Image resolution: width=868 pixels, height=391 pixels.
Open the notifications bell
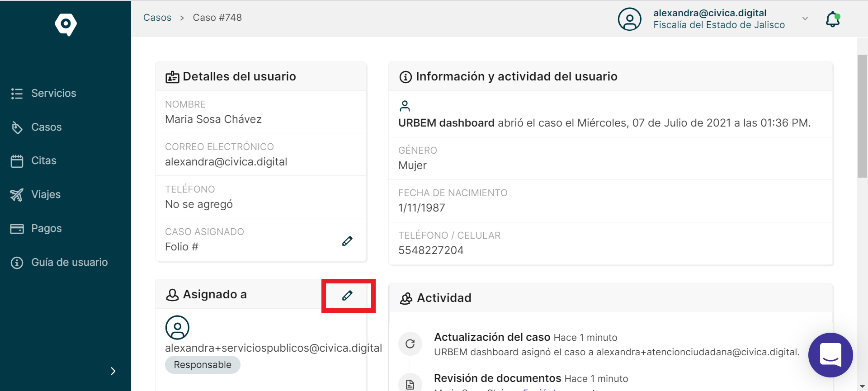coord(833,19)
